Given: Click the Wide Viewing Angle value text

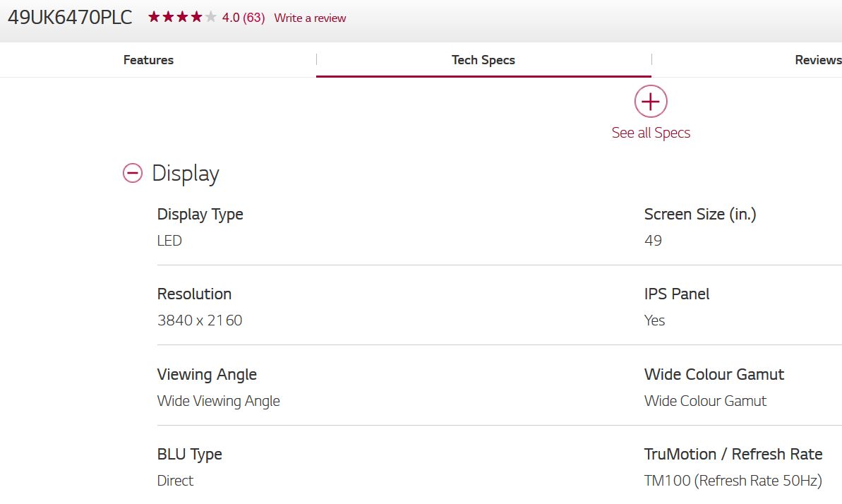Looking at the screenshot, I should 218,401.
